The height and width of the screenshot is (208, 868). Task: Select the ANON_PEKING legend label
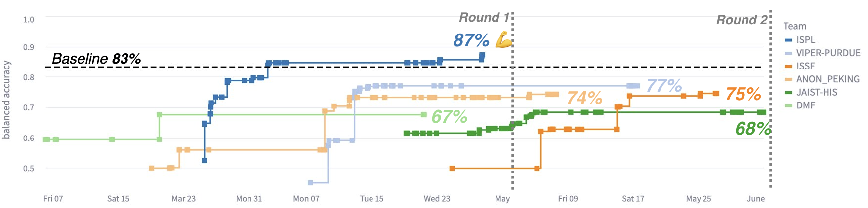coord(827,79)
